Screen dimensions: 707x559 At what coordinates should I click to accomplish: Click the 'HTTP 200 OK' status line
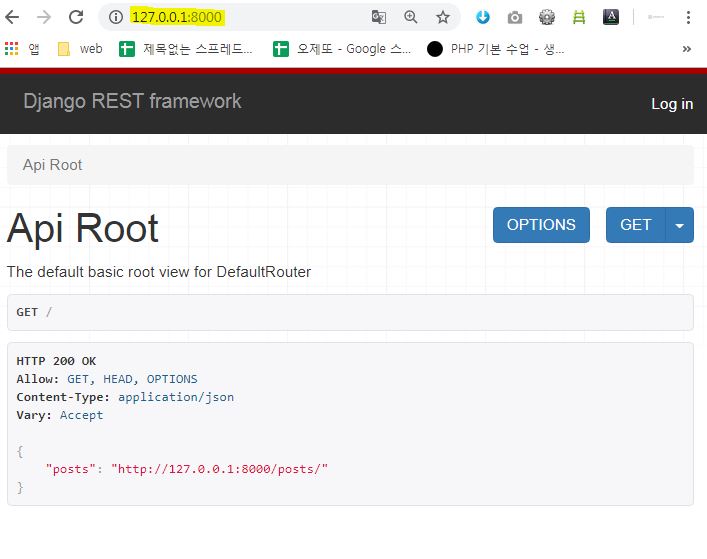[56, 361]
